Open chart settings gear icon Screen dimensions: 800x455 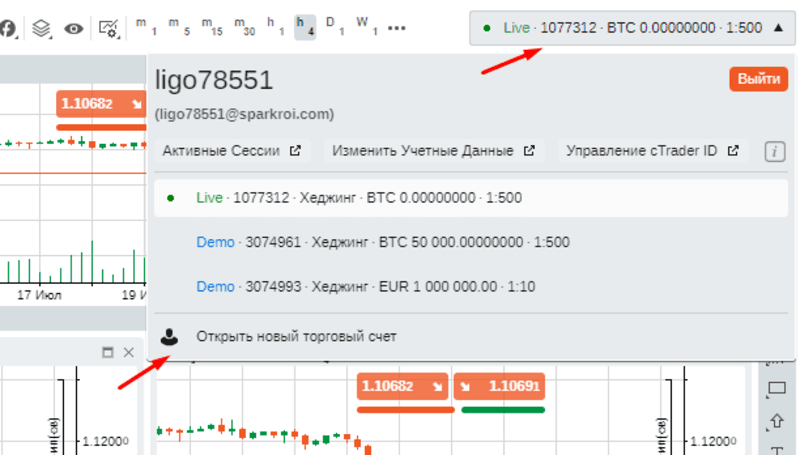pos(109,29)
